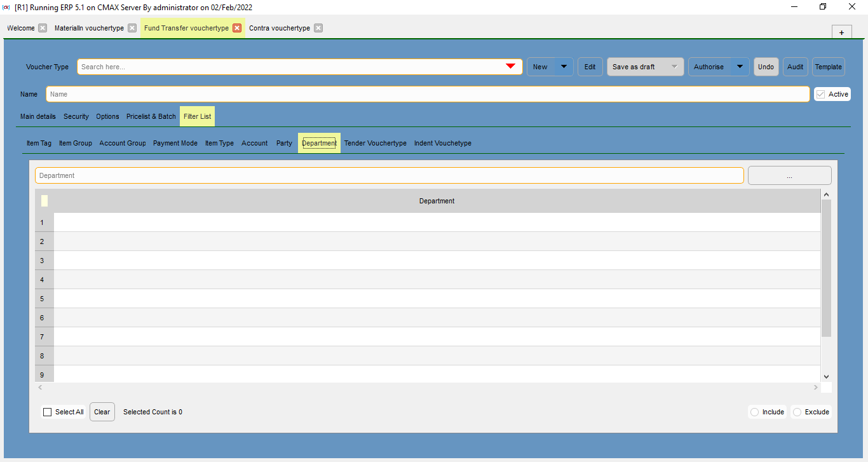868x462 pixels.
Task: Close the Fund Transfer vouchertype tab
Action: pos(237,28)
